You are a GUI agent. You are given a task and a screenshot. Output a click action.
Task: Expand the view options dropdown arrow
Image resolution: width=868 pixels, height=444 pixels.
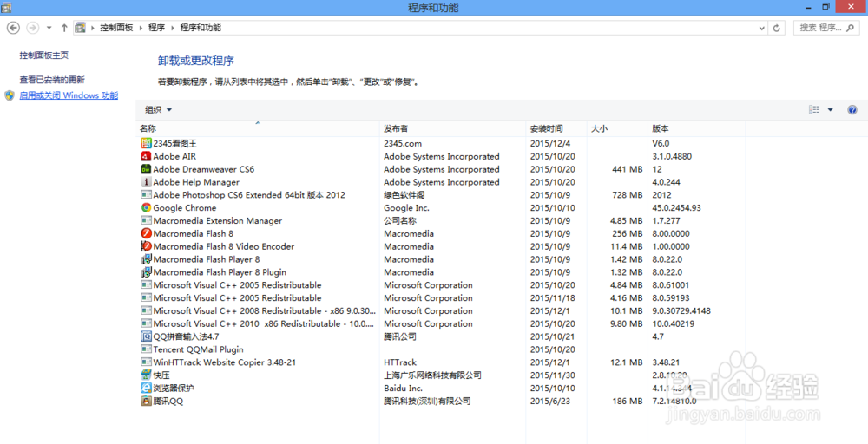[831, 110]
